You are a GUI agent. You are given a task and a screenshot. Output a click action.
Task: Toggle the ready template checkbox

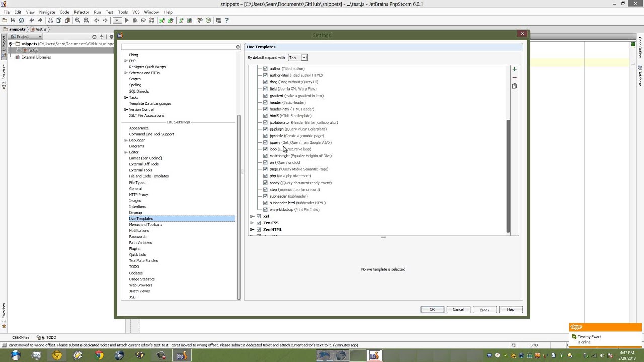pos(265,183)
